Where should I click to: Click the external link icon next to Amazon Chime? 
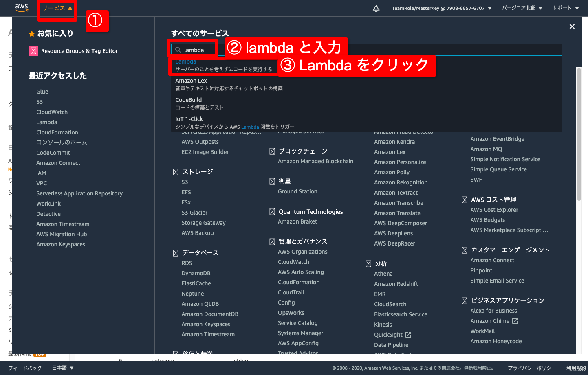pyautogui.click(x=515, y=321)
